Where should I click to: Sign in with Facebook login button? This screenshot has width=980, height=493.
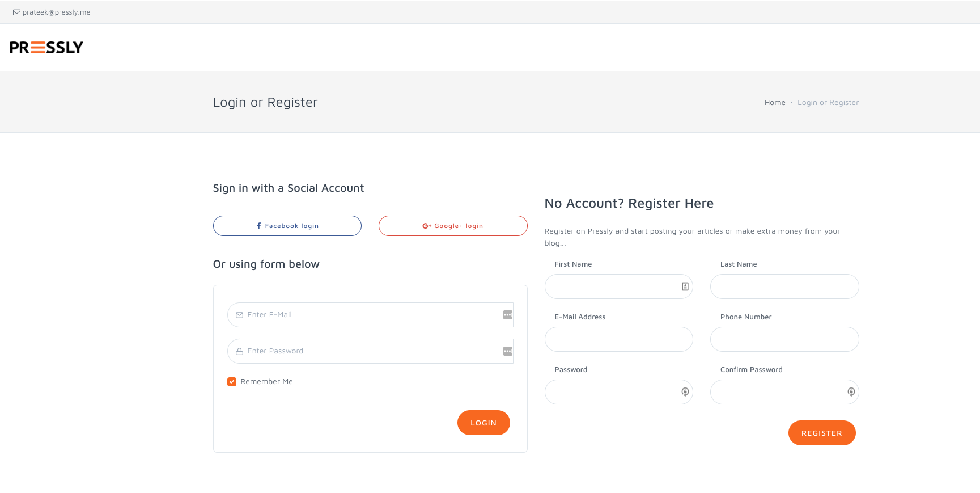pos(287,226)
